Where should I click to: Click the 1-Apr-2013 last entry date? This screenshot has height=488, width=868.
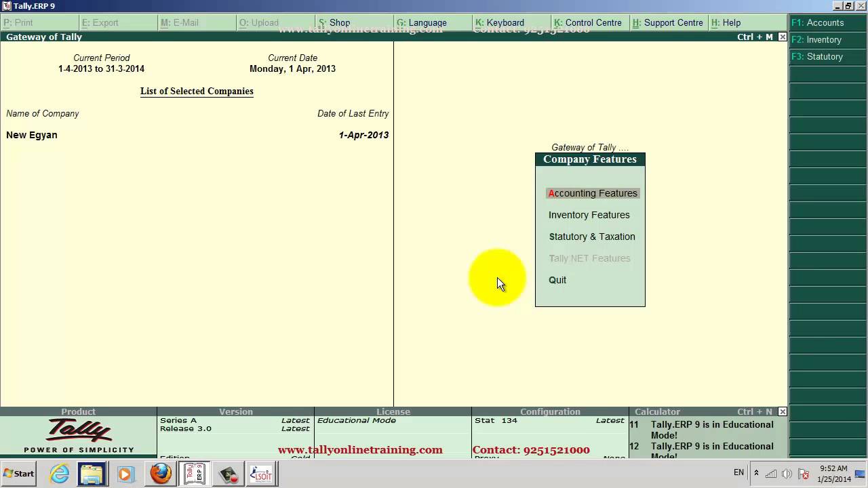click(x=363, y=135)
